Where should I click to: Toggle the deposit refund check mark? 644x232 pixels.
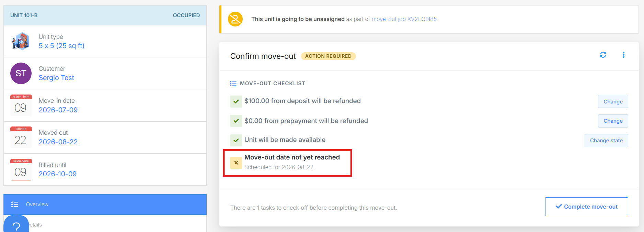(236, 101)
